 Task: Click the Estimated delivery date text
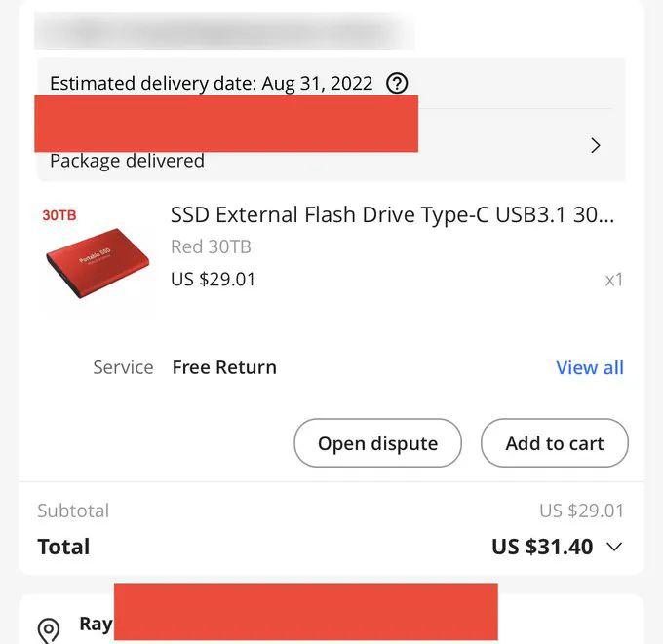click(x=211, y=83)
